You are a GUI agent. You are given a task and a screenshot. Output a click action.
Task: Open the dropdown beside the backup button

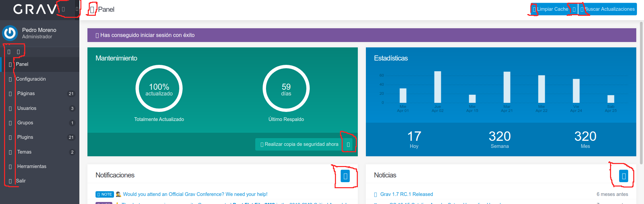click(x=348, y=145)
